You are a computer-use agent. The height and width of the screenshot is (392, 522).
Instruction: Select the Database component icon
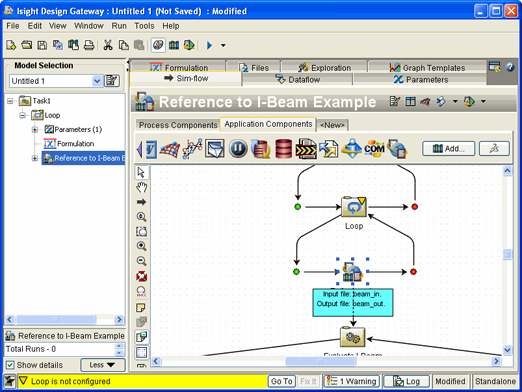(x=283, y=149)
